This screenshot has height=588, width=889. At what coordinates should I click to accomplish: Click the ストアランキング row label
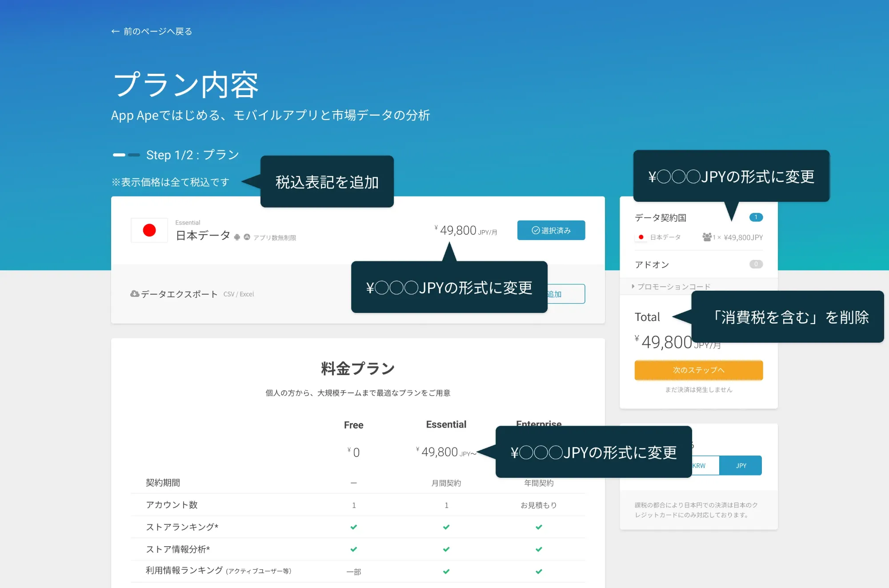coord(182,527)
